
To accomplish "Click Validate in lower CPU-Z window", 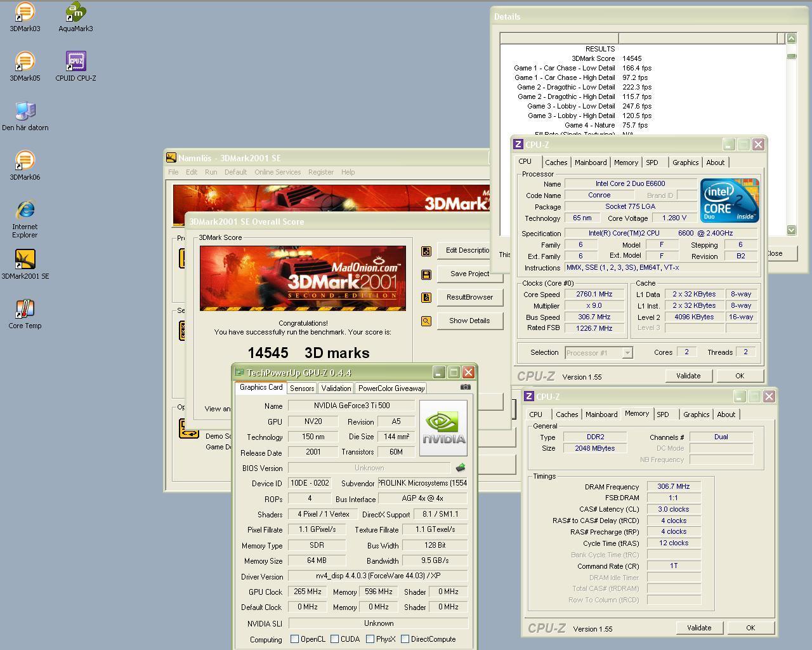I will (x=699, y=628).
